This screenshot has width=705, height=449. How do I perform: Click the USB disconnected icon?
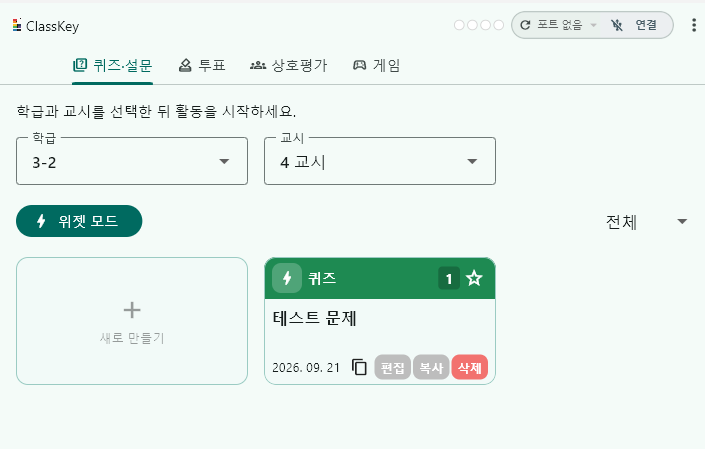point(617,25)
